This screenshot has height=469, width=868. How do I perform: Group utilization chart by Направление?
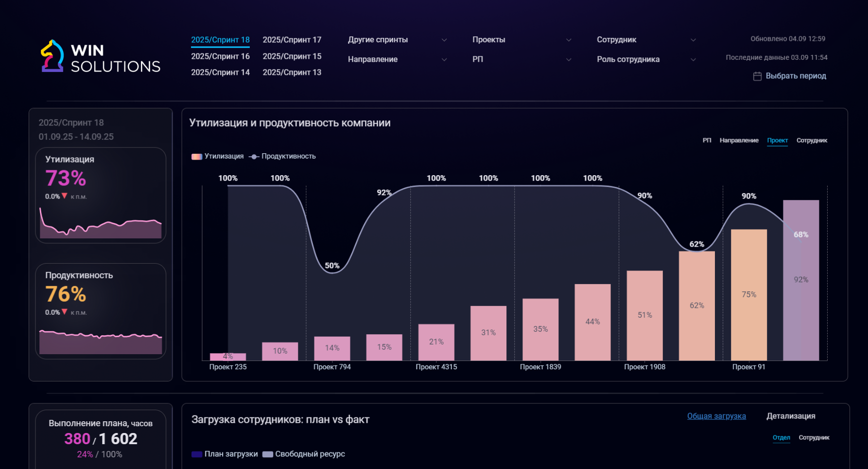[x=739, y=141]
